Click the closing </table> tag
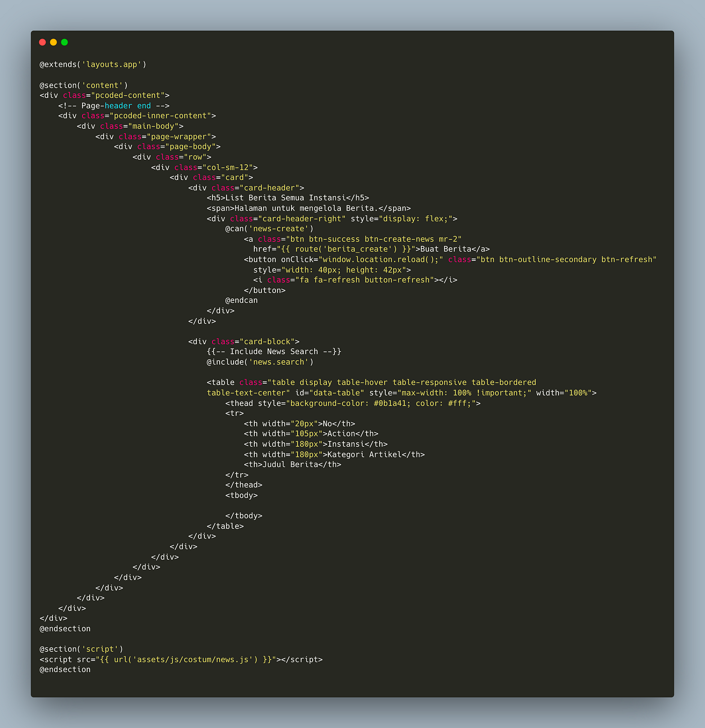 [x=225, y=526]
